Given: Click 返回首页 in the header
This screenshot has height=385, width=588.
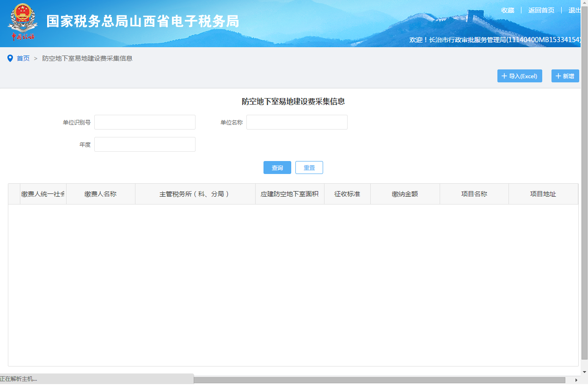Looking at the screenshot, I should coord(541,10).
